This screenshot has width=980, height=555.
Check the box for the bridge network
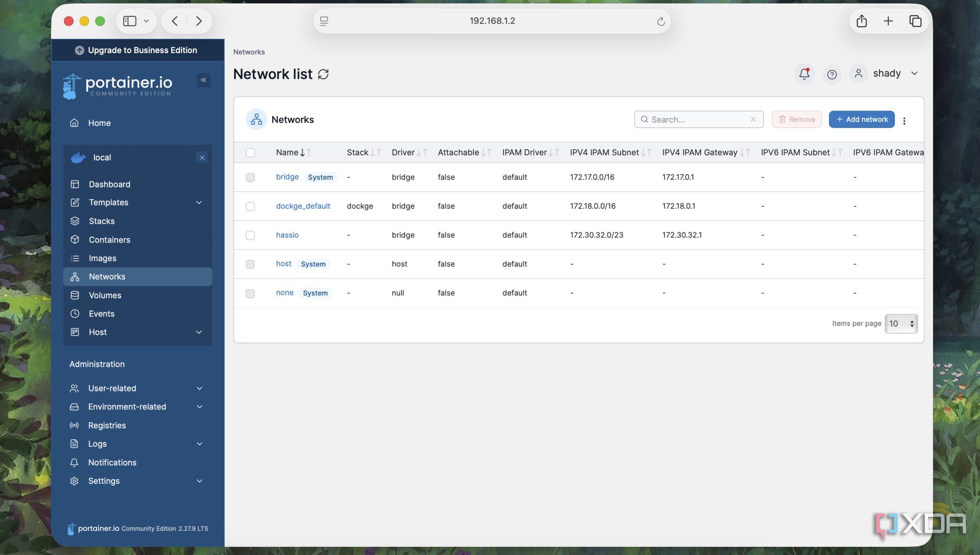pos(250,178)
